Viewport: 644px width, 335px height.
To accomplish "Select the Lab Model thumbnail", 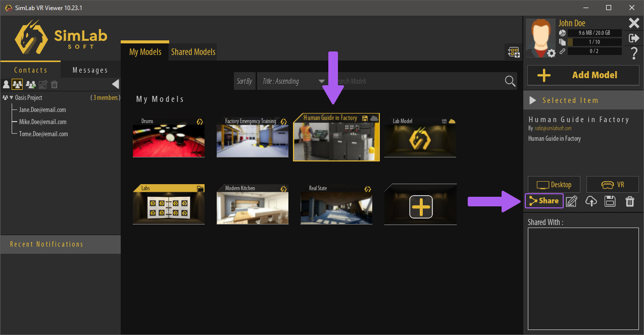I will coord(420,137).
